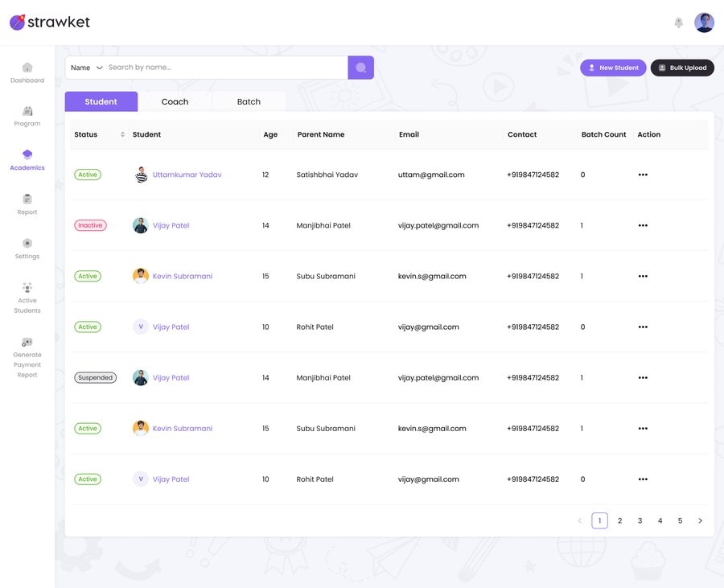The image size is (724, 588).
Task: Click the Email column header
Action: point(409,134)
